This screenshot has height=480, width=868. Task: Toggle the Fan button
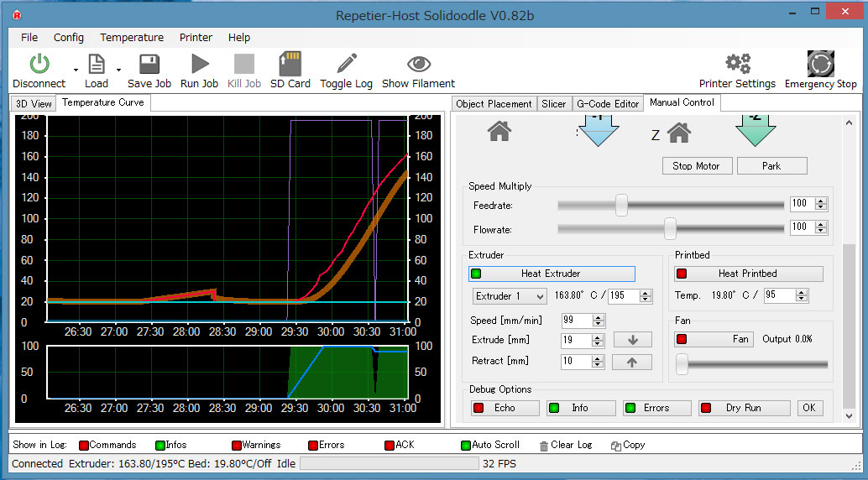(714, 339)
